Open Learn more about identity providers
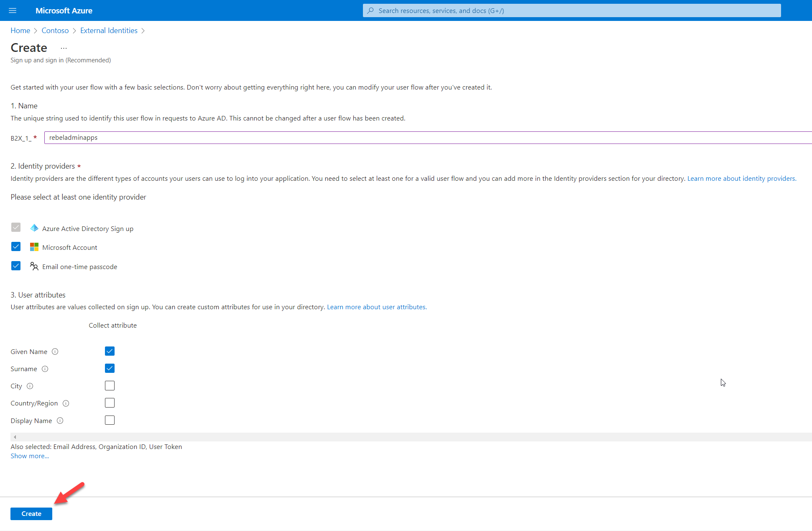This screenshot has height=531, width=812. 742,179
